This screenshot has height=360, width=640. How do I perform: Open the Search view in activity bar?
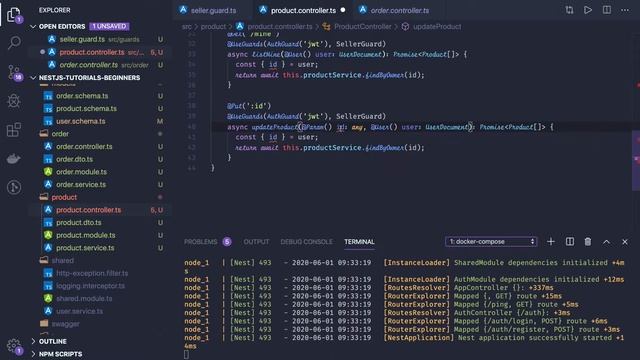pyautogui.click(x=14, y=42)
